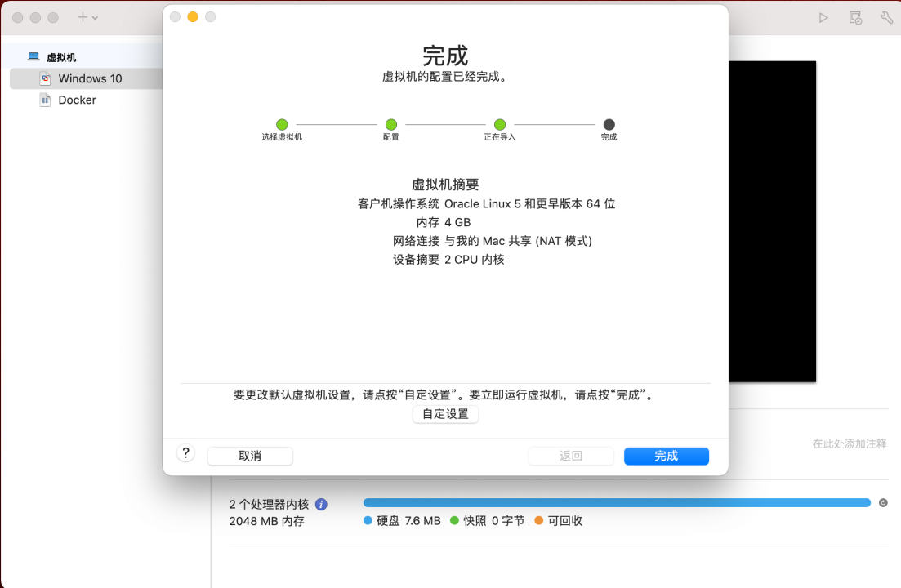Click the 虚拟机 sidebar header
Screen dimensions: 901x588
[61, 57]
